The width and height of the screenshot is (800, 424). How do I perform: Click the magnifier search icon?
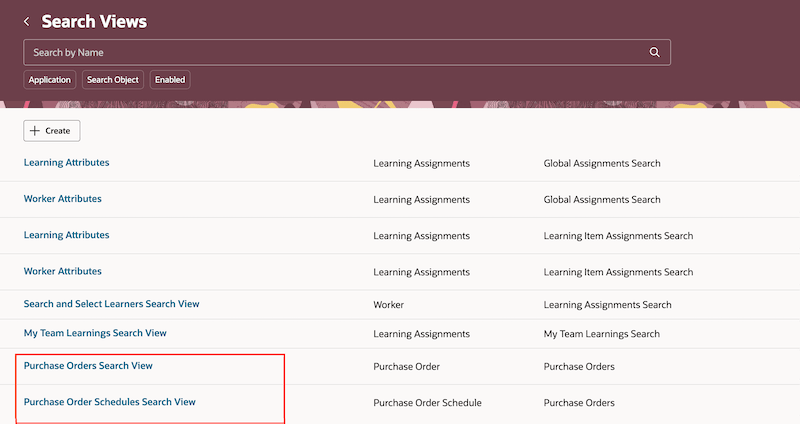tap(655, 52)
